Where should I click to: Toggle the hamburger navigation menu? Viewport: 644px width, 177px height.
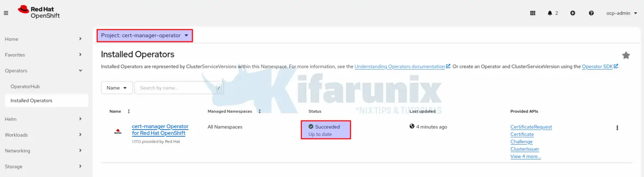pyautogui.click(x=6, y=13)
